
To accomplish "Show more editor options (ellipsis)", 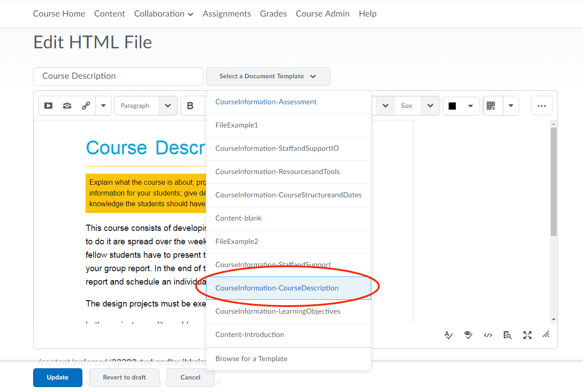I will tap(541, 106).
